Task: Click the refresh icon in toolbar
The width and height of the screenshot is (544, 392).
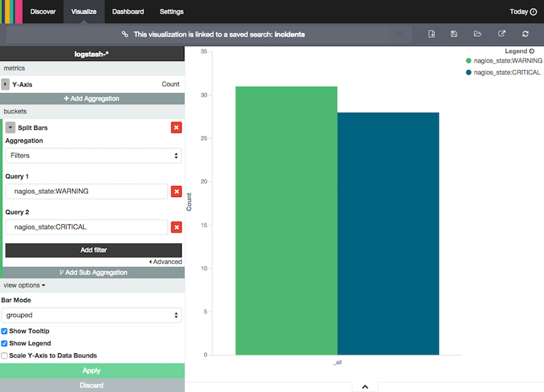Action: pyautogui.click(x=525, y=34)
